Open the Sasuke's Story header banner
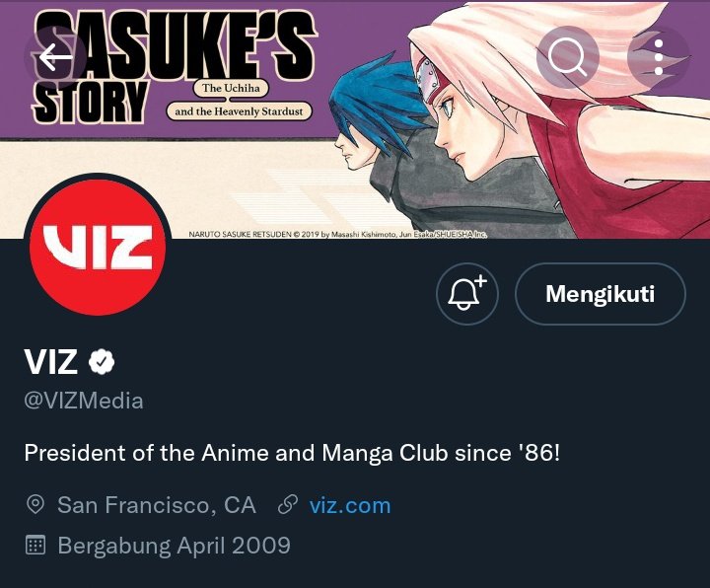The image size is (710, 588). pos(355,118)
